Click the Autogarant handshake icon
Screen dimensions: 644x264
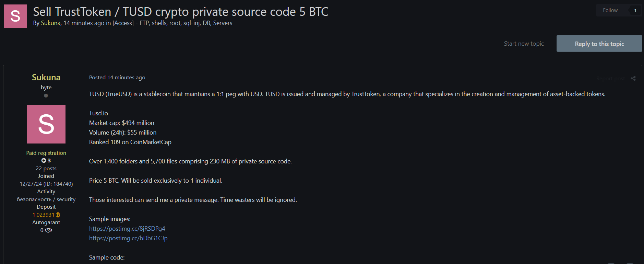[49, 230]
